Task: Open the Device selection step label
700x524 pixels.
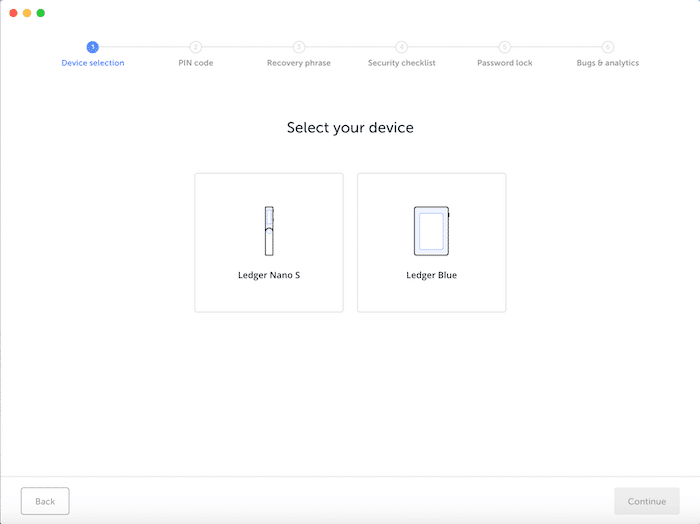Action: pos(93,63)
